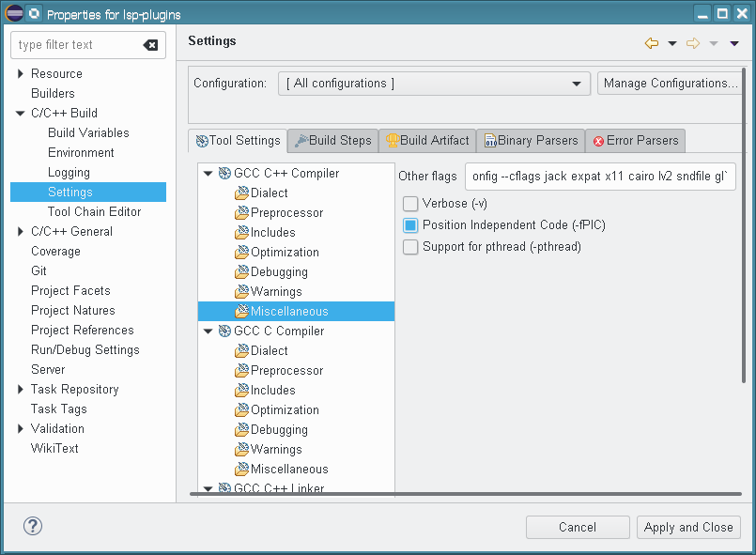Click the back navigation arrow icon
This screenshot has height=555, width=756.
click(x=652, y=43)
